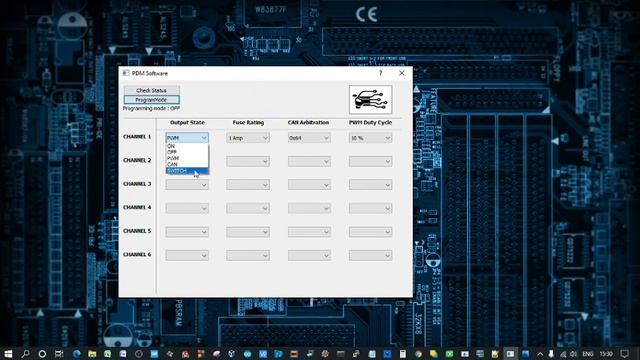Click the Check Status button
The width and height of the screenshot is (640, 360).
coord(151,90)
